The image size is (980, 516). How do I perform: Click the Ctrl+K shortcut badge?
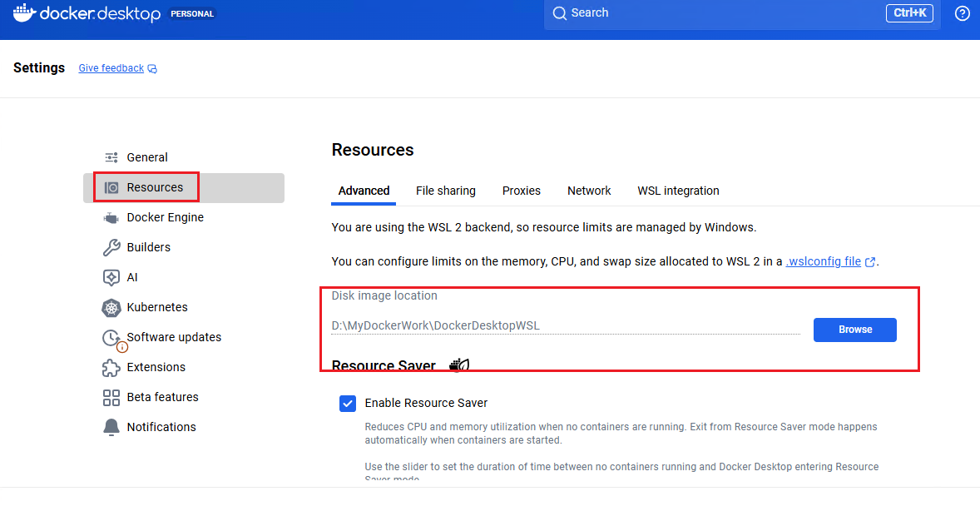pos(909,13)
